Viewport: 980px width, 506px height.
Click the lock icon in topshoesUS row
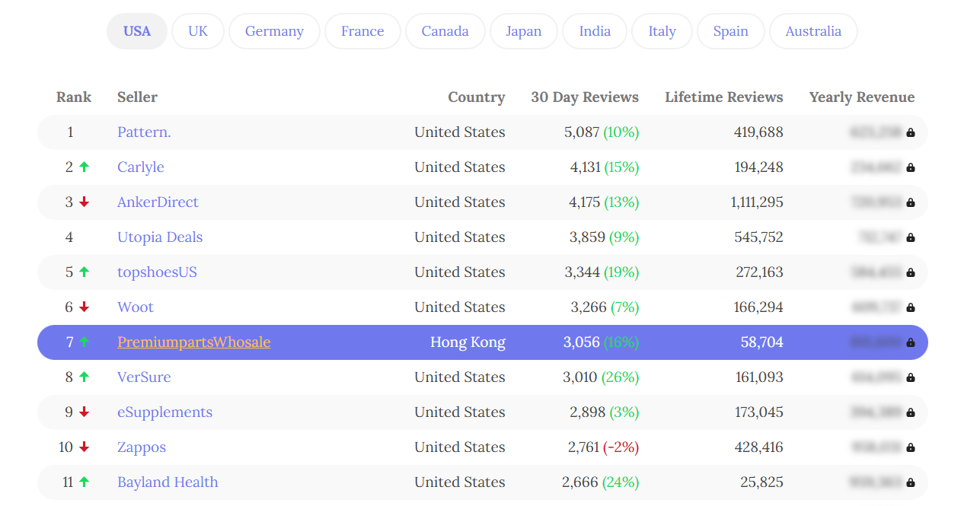coord(911,272)
